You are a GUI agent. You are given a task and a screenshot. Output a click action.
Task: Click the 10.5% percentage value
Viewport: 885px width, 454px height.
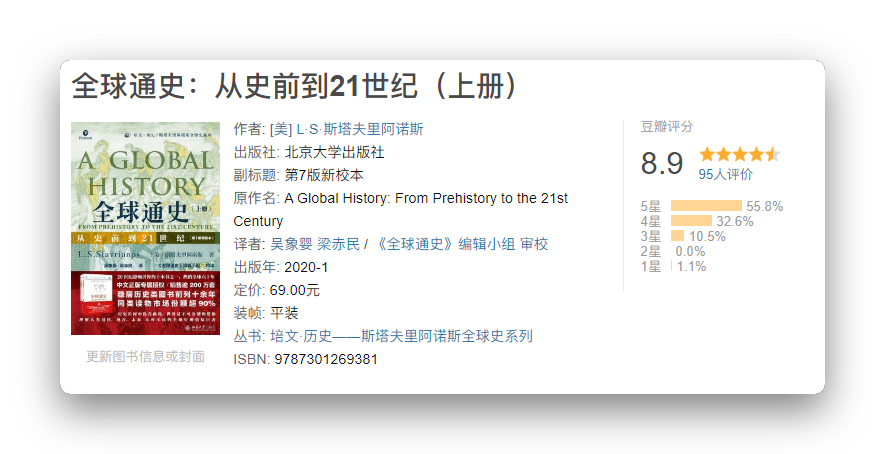pyautogui.click(x=707, y=237)
